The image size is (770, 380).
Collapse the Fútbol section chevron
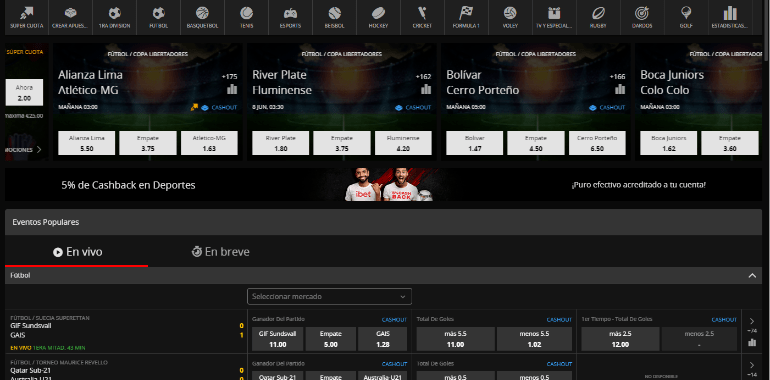pos(752,276)
